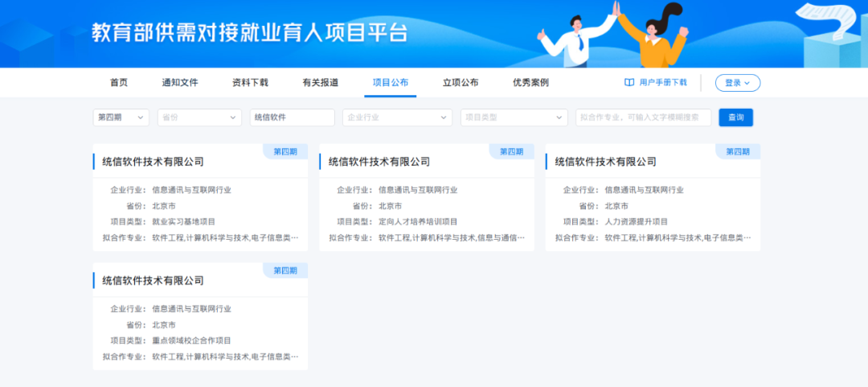Click the text 定向人才培养培训项目

click(x=418, y=222)
